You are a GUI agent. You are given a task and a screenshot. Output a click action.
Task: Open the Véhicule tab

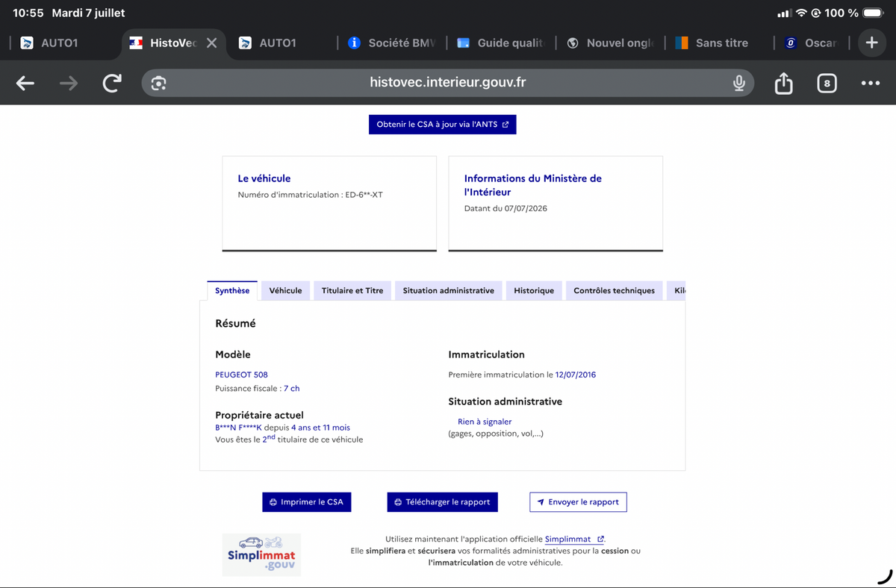[x=285, y=290]
